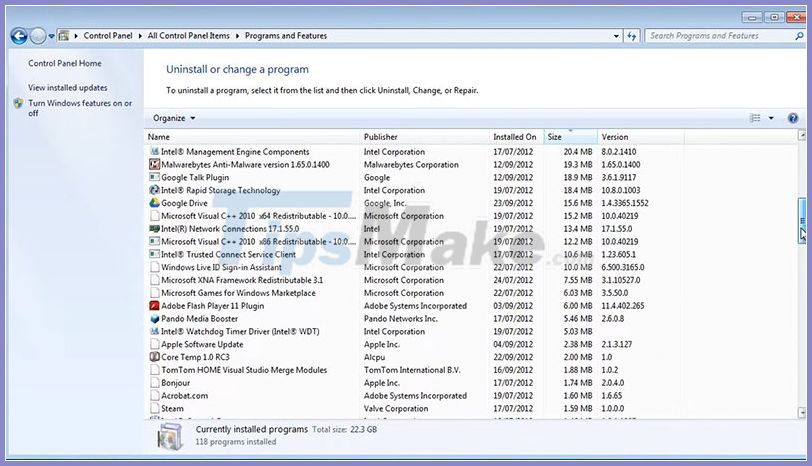Select TomTom HOME Visual Studio Merge Modules
This screenshot has width=812, height=466.
pos(414,370)
